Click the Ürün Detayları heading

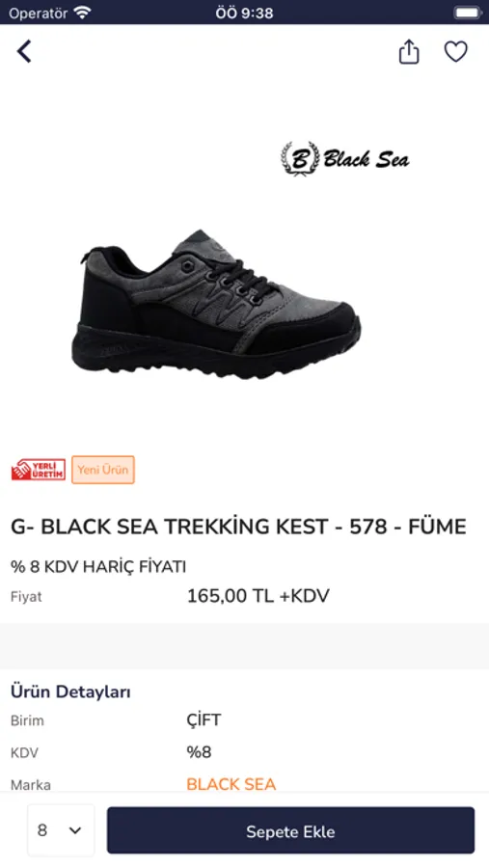click(70, 692)
